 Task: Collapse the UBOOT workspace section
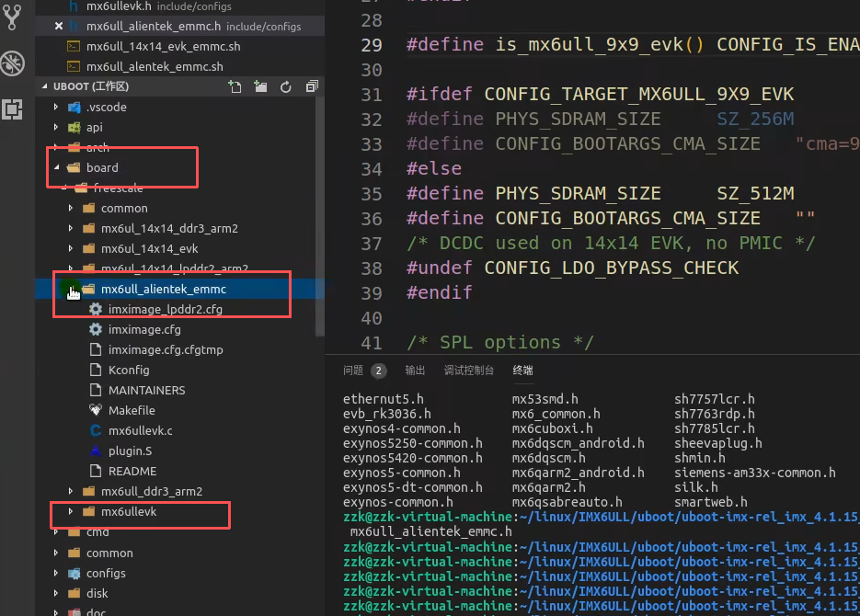pyautogui.click(x=44, y=86)
